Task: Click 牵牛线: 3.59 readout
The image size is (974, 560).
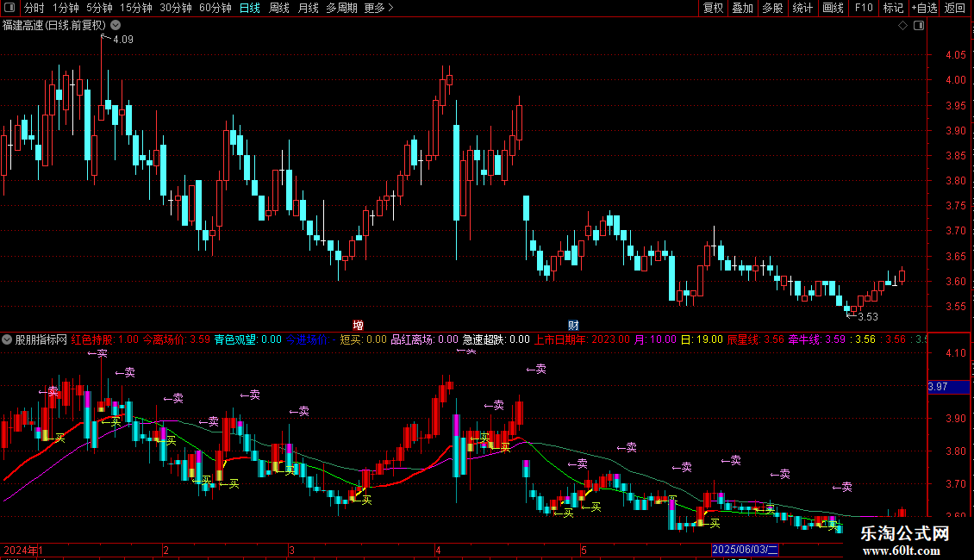Action: click(x=817, y=339)
